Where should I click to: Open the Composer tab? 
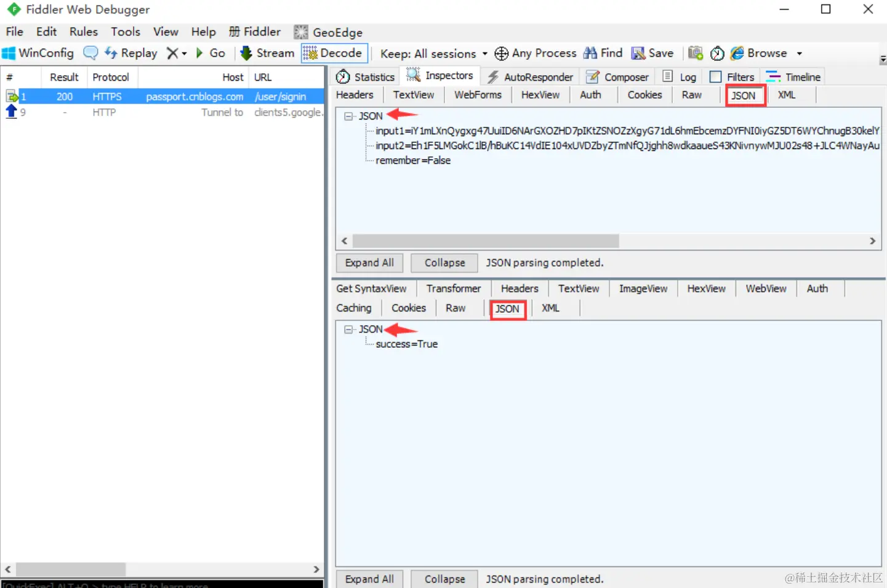pyautogui.click(x=618, y=77)
